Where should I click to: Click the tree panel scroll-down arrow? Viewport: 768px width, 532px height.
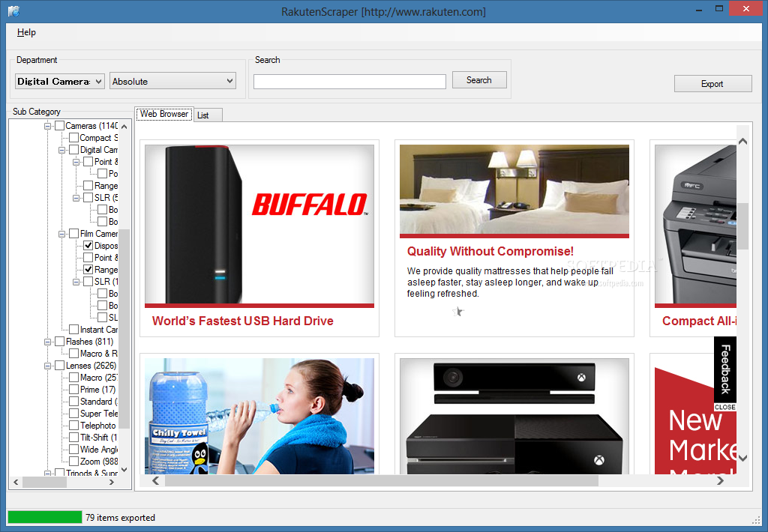tap(124, 470)
